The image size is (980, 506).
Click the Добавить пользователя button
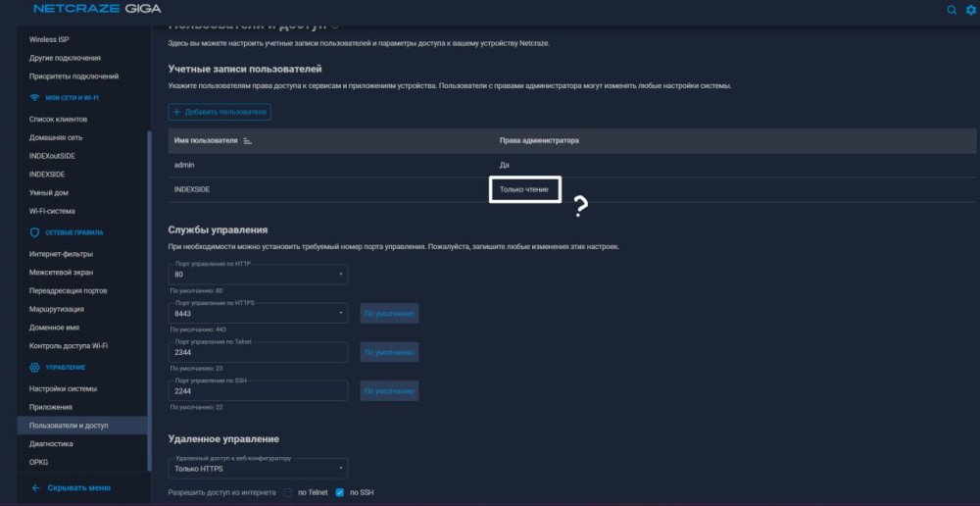point(220,112)
